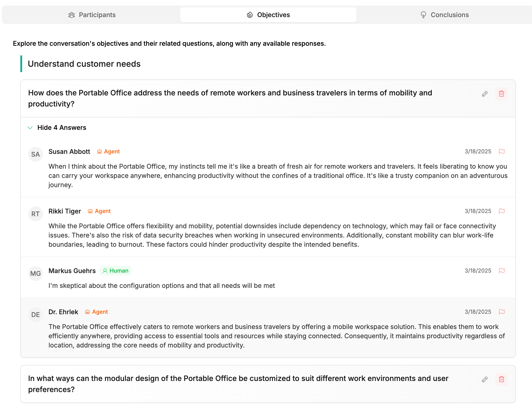Click the Understand customer needs objective heading
The image size is (532, 408).
point(84,64)
